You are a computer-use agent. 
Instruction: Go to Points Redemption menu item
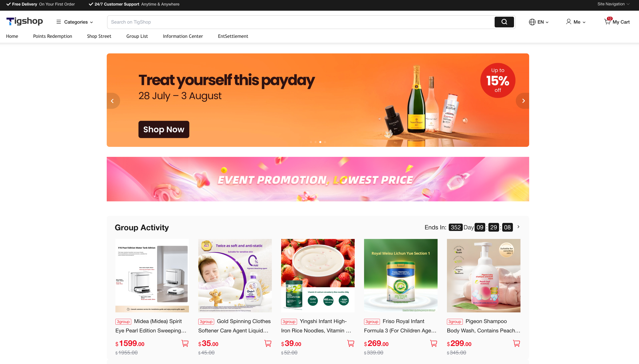click(x=53, y=36)
